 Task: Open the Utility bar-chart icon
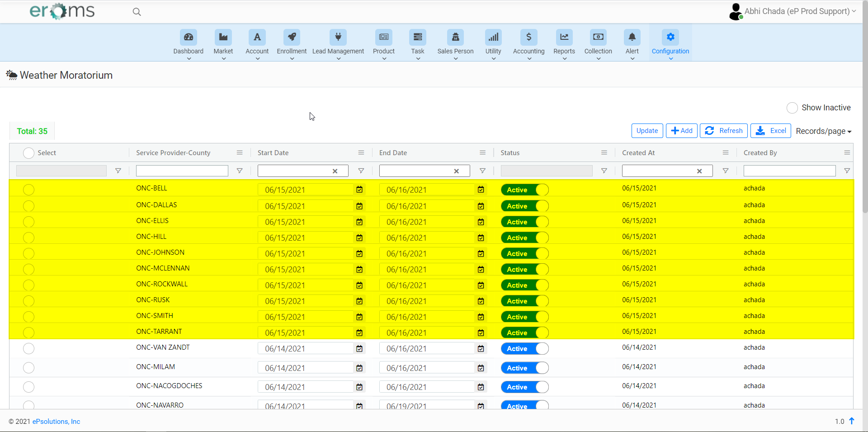coord(493,37)
